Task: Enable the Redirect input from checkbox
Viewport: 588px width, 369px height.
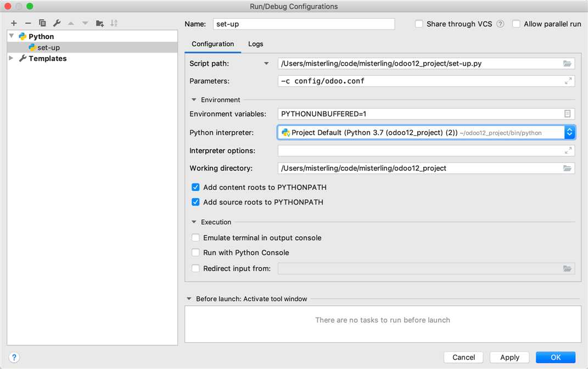Action: tap(195, 269)
